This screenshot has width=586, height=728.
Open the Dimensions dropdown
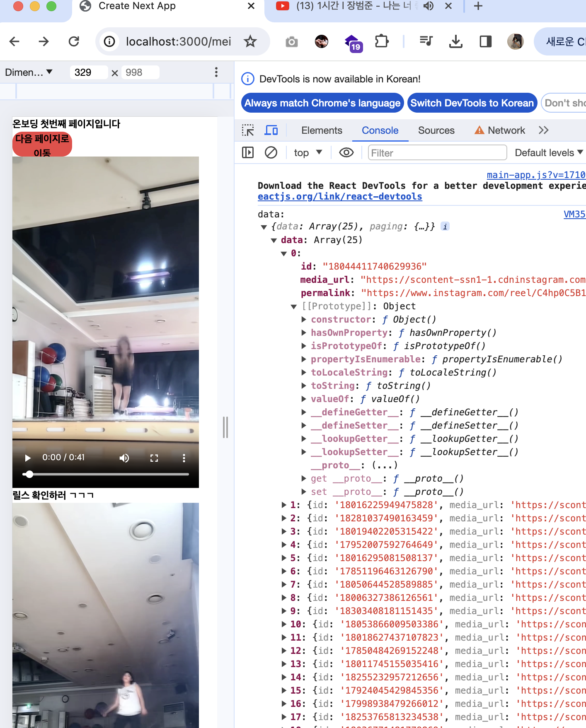(29, 72)
